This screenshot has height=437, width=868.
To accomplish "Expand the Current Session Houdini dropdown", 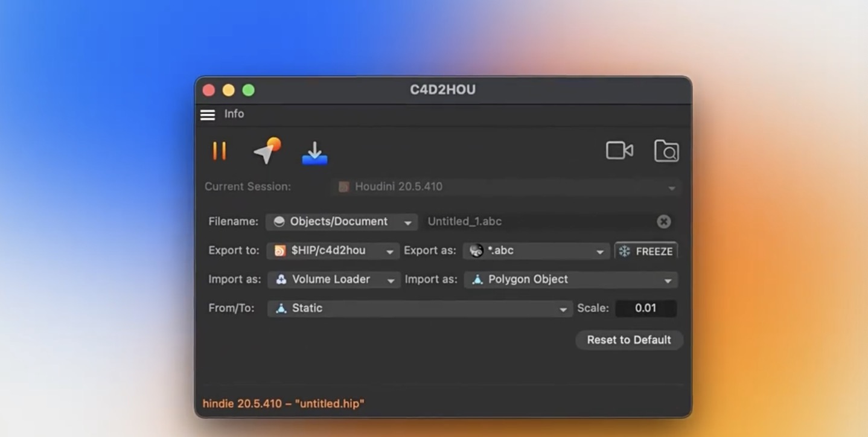I will (506, 187).
